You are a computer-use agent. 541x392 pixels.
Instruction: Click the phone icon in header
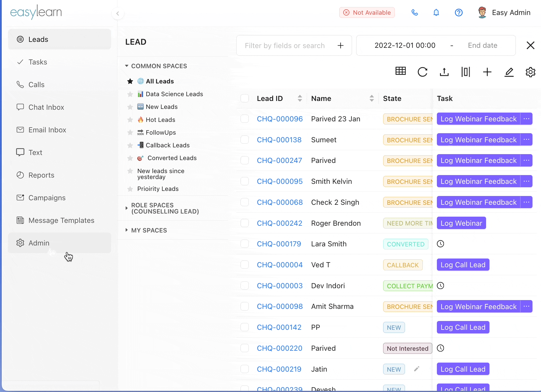415,13
